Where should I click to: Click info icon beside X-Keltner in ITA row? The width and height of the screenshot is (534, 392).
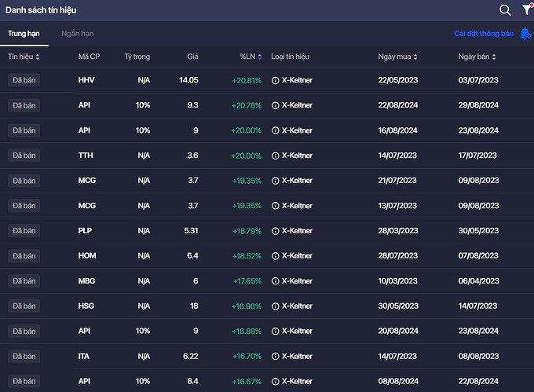(275, 356)
